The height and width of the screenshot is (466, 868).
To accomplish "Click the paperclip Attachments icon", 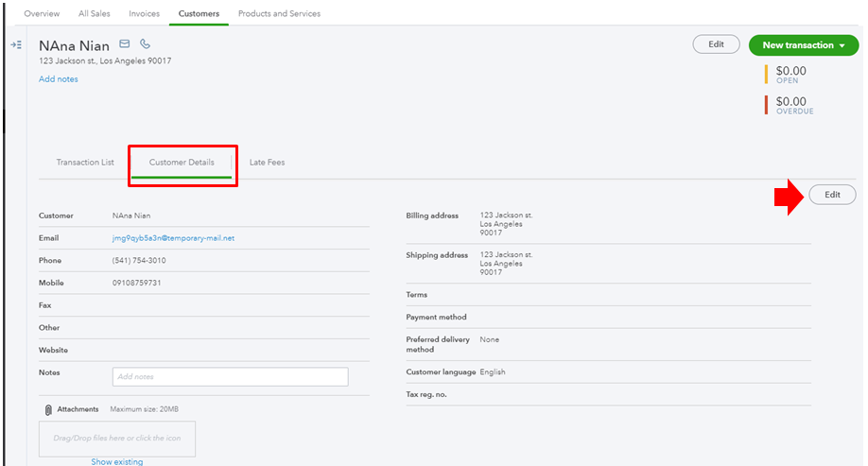I will [x=48, y=409].
